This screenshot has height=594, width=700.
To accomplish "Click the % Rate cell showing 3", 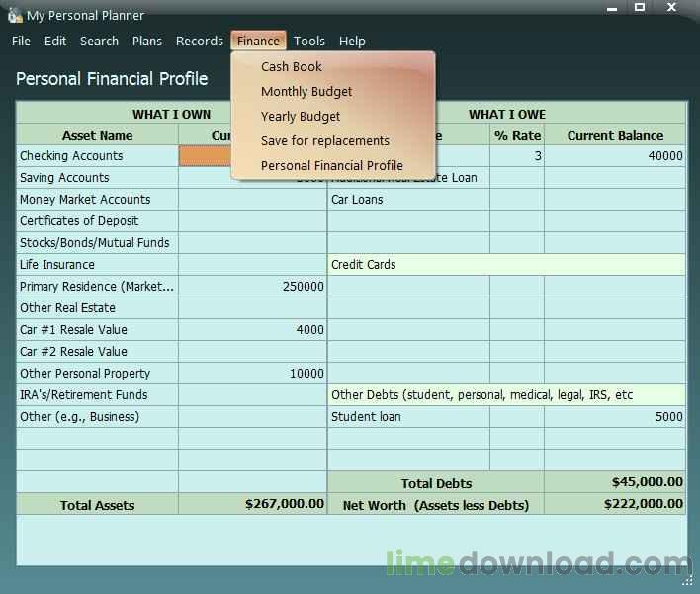I will [516, 156].
